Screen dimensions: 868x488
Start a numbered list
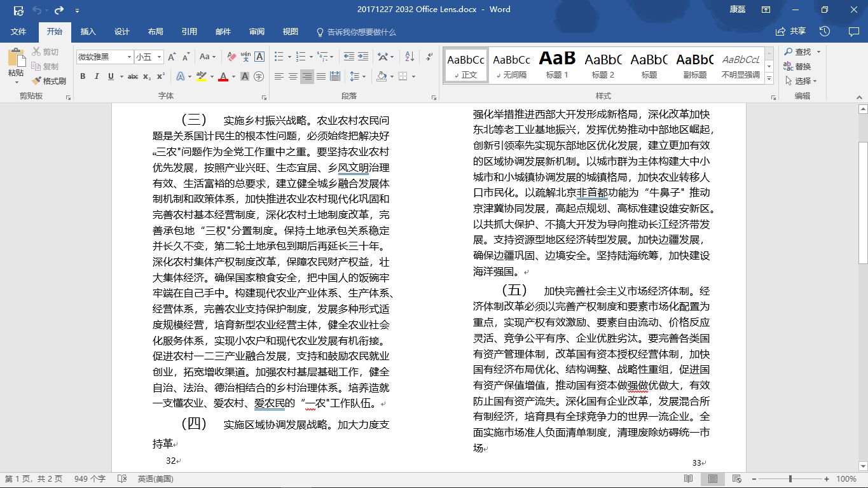(300, 57)
